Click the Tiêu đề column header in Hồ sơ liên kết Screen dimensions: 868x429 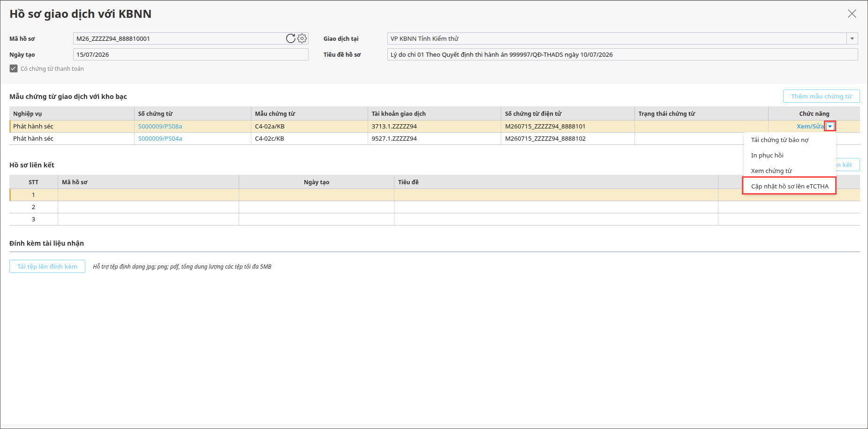click(556, 182)
